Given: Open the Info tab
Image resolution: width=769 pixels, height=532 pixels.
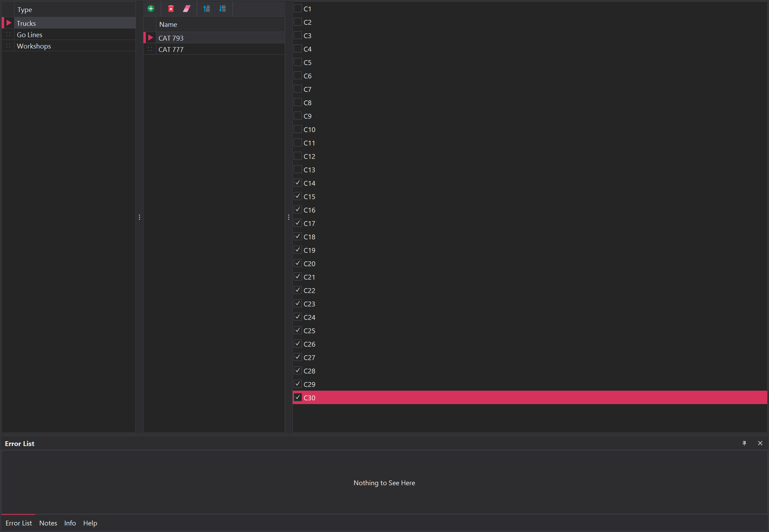Looking at the screenshot, I should click(x=70, y=523).
